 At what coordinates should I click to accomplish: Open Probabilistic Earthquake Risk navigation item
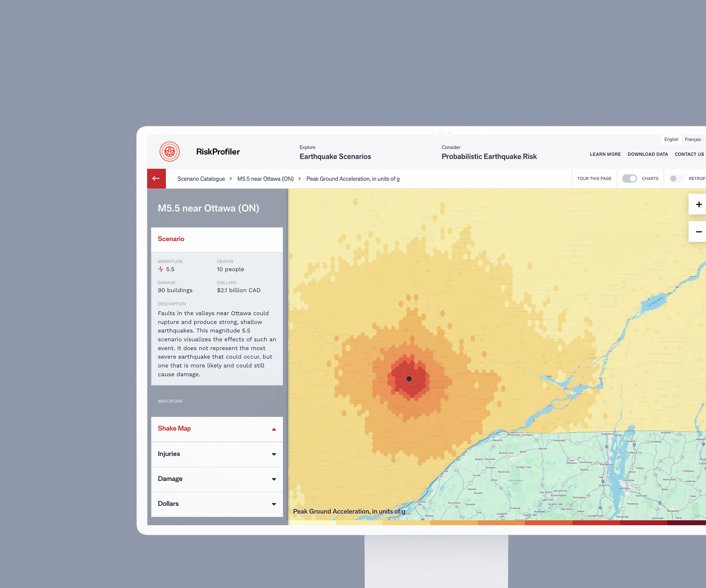point(489,156)
